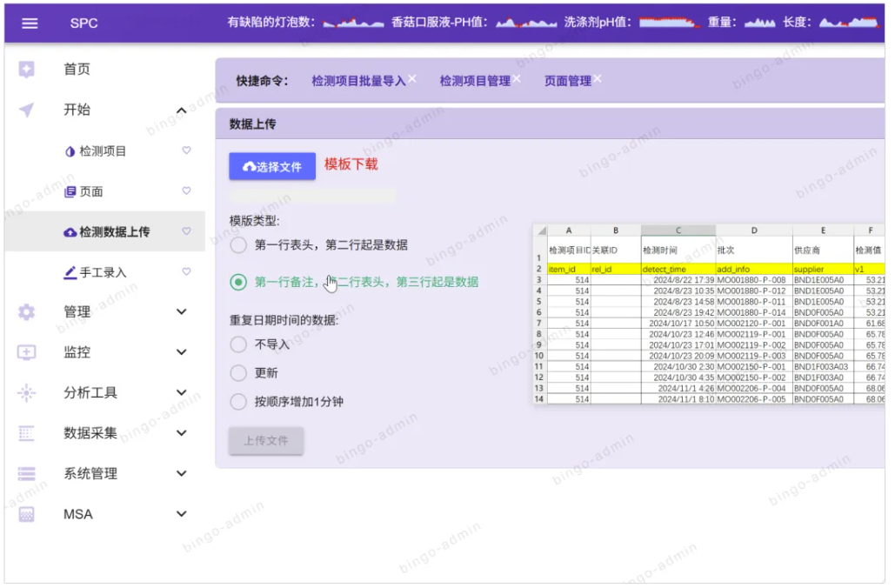
Task: Click the 管理 gear icon
Action: tap(27, 311)
